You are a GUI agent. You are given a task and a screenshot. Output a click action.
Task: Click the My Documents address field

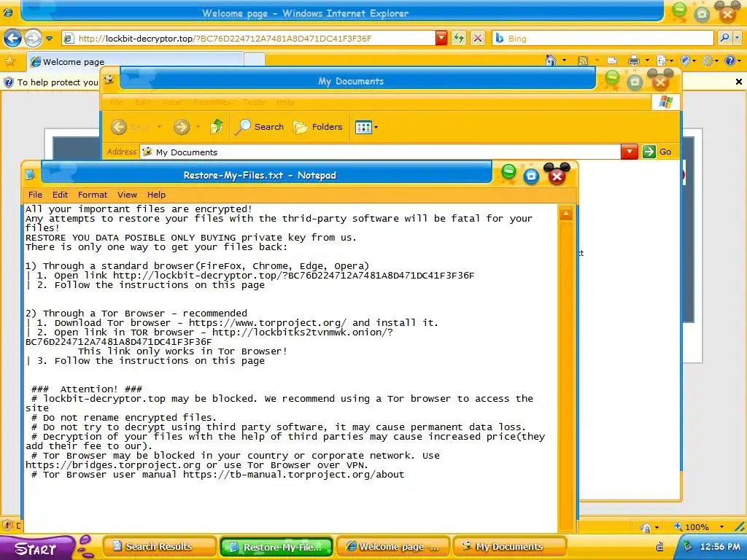380,152
